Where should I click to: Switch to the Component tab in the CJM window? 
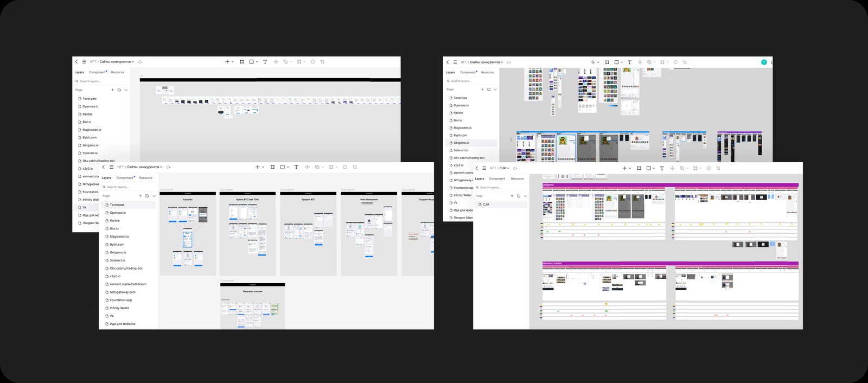pyautogui.click(x=497, y=178)
